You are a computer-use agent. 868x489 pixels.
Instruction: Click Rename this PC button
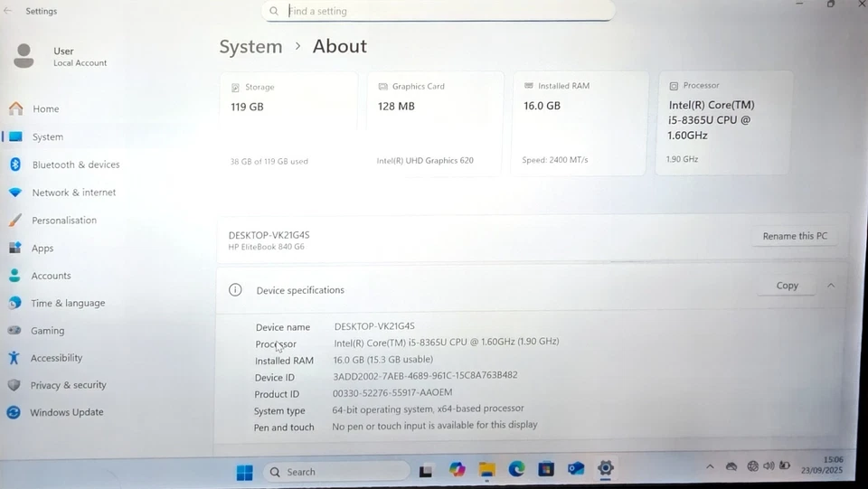click(795, 236)
